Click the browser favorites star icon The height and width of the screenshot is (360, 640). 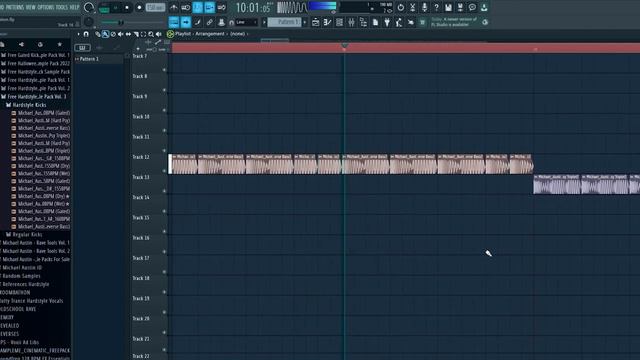[x=60, y=44]
